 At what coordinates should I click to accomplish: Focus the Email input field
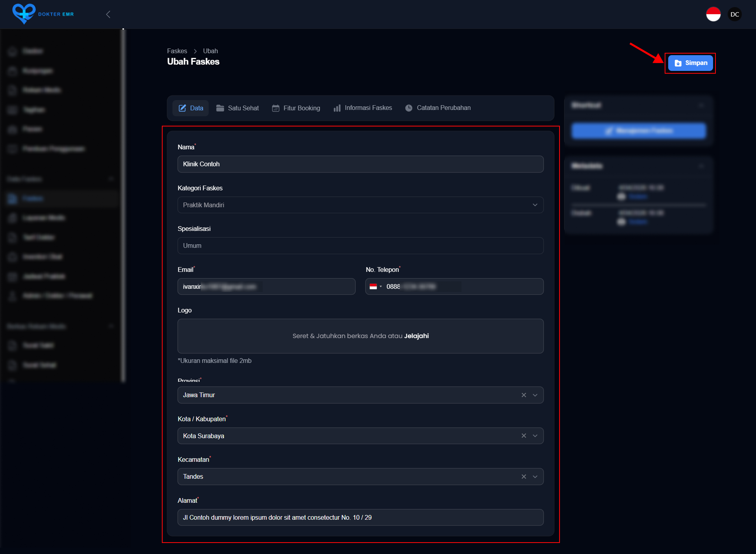pyautogui.click(x=266, y=286)
